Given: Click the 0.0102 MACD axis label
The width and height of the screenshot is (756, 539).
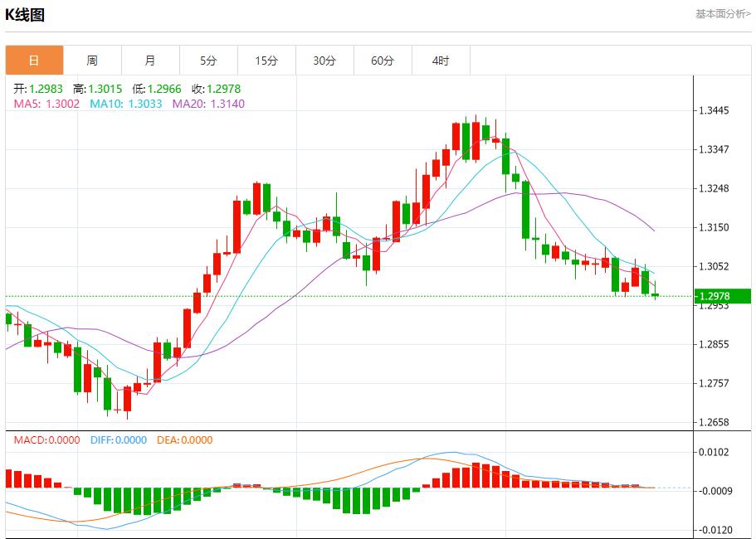Looking at the screenshot, I should click(715, 452).
